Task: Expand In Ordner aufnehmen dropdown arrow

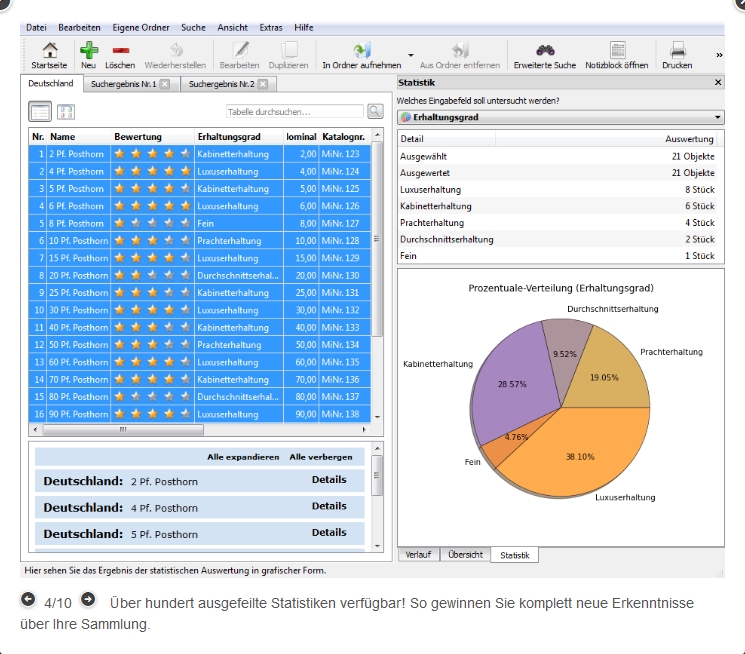Action: click(411, 56)
